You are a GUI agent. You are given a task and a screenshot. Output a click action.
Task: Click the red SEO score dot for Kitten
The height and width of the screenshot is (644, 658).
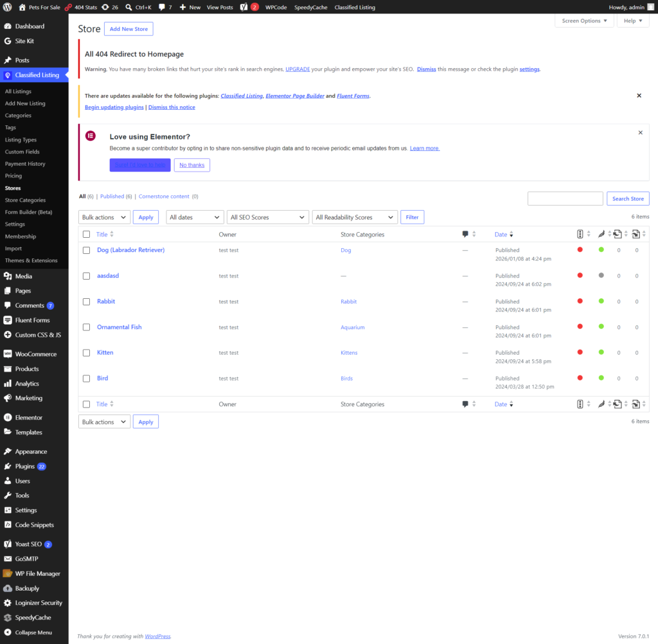580,352
